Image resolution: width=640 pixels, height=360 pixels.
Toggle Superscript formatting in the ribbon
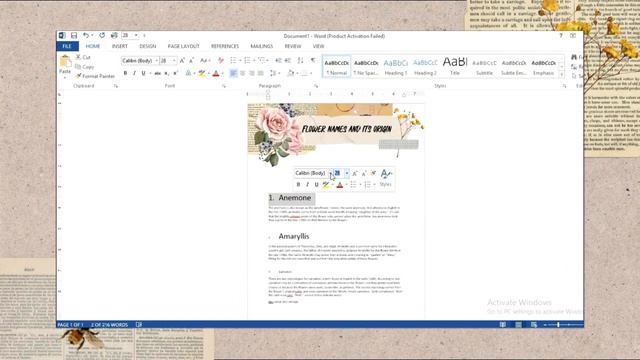point(176,73)
